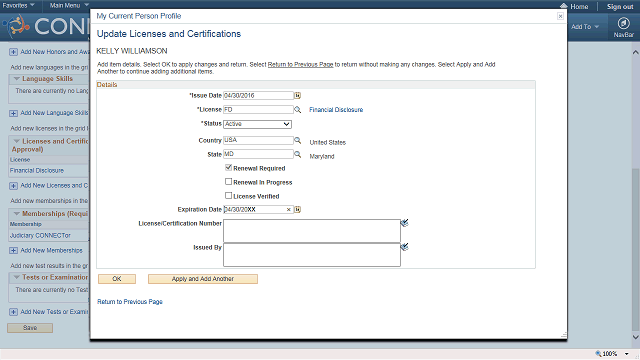The width and height of the screenshot is (640, 360).
Task: Open the Issue Date calendar picker
Action: click(x=298, y=96)
